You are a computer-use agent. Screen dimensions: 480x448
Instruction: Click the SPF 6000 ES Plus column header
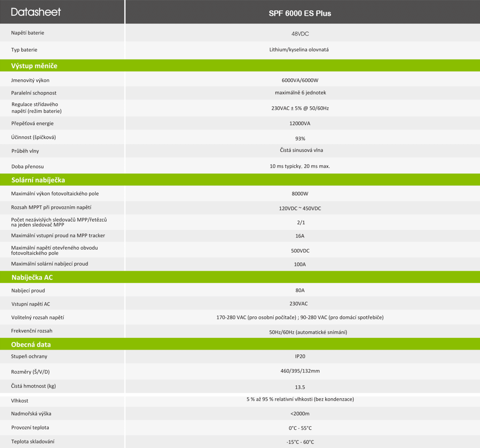(300, 13)
